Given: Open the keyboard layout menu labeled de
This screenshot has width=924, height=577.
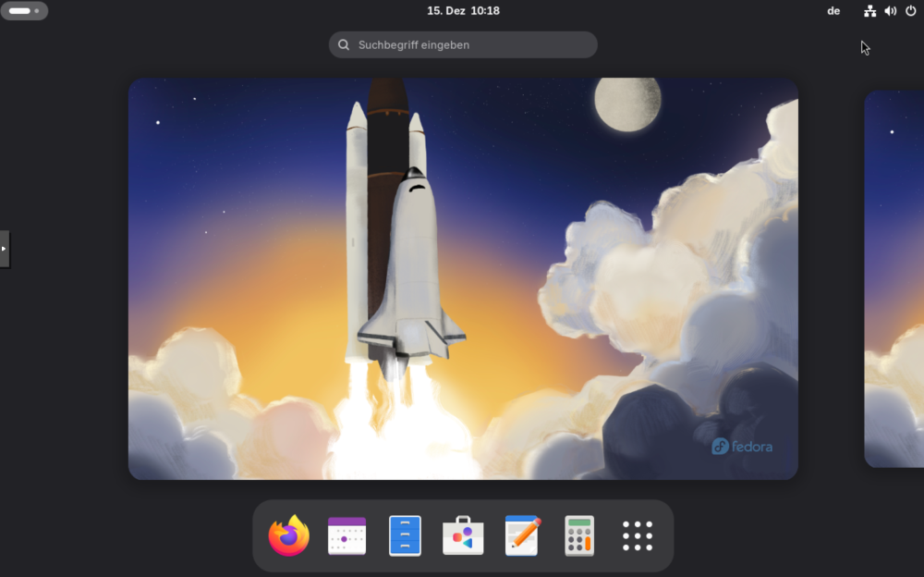Looking at the screenshot, I should [833, 11].
